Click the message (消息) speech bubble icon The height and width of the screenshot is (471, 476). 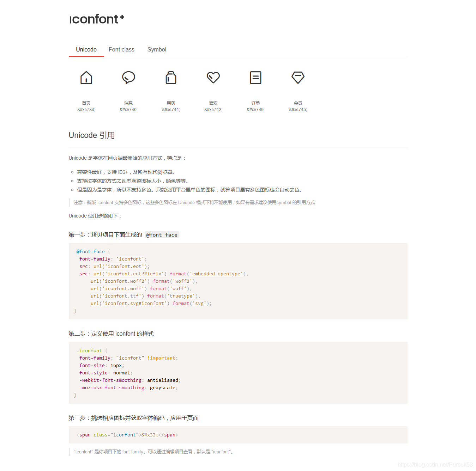coord(128,78)
